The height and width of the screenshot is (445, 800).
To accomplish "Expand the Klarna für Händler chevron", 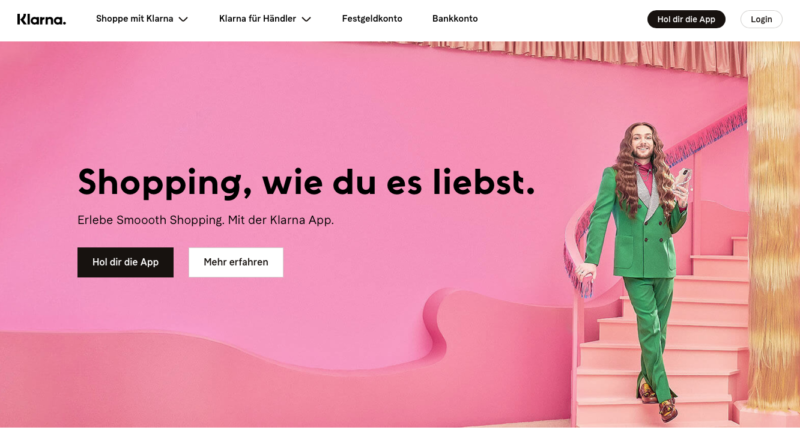I will coord(306,19).
